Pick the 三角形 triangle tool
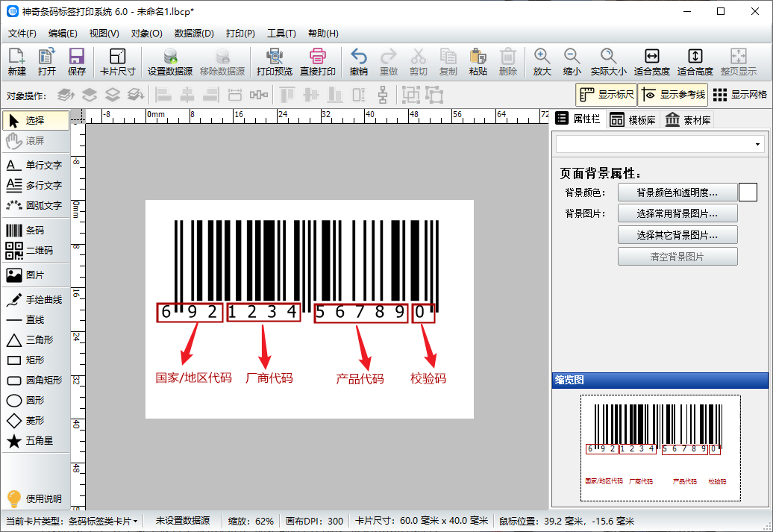Viewport: 773px width, 532px height. (x=36, y=340)
